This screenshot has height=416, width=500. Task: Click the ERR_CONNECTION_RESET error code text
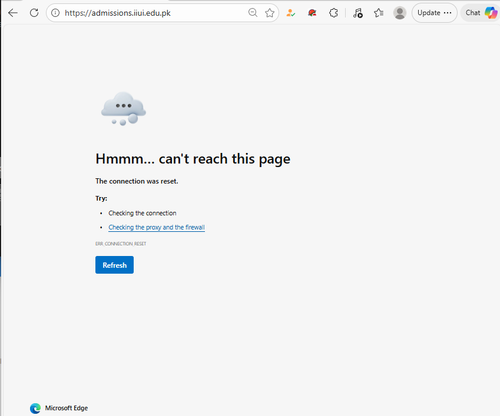tap(121, 244)
